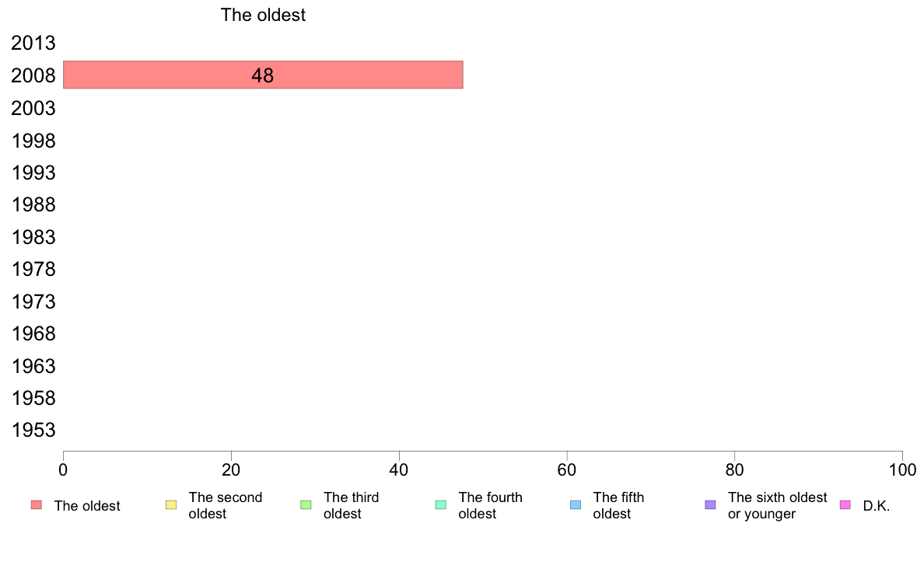Click the pink D.K. legend swatch
The image size is (924, 572).
click(x=845, y=505)
